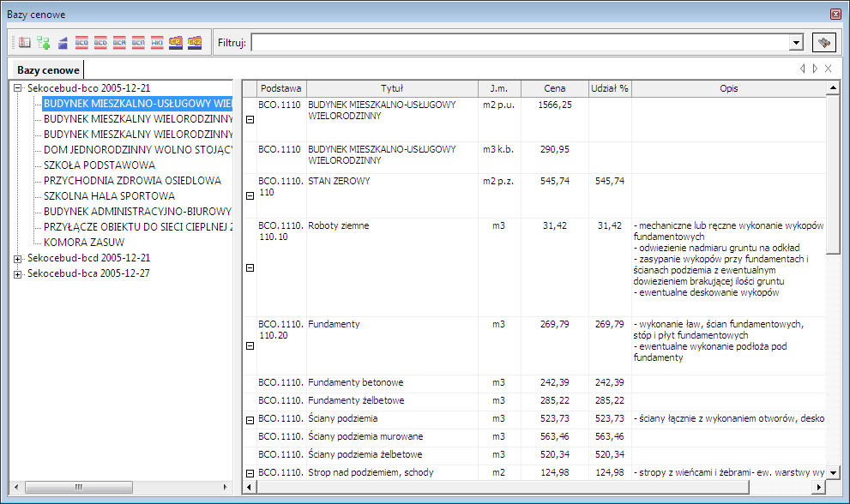
Task: Click the Fundamenty żelbetowe title cell
Action: [x=392, y=400]
